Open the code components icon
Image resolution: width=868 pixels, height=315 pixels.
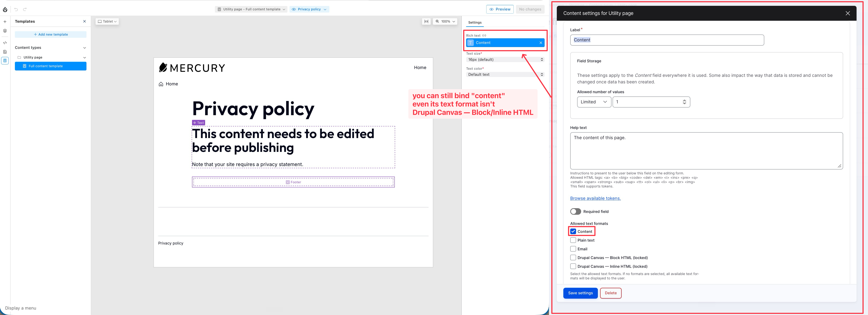(5, 43)
